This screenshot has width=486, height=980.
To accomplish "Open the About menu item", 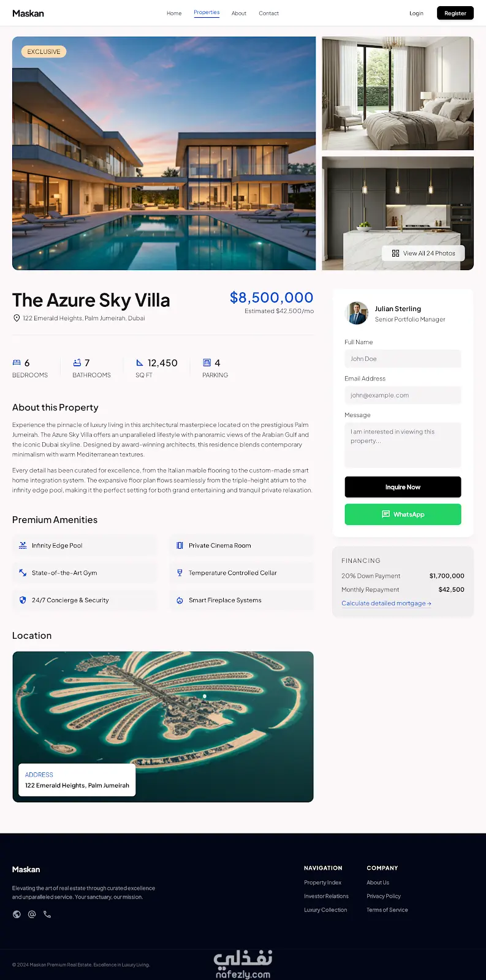I will [x=239, y=13].
